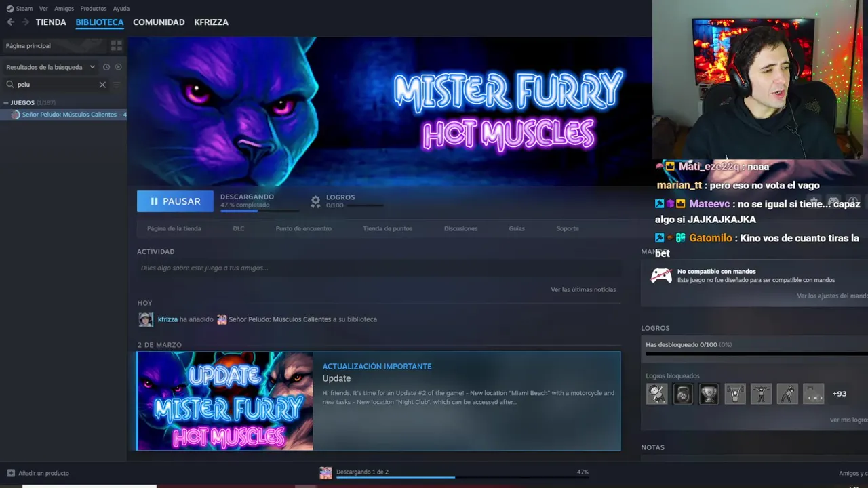Click kfrizza username in activity
The width and height of the screenshot is (868, 488).
coord(167,319)
